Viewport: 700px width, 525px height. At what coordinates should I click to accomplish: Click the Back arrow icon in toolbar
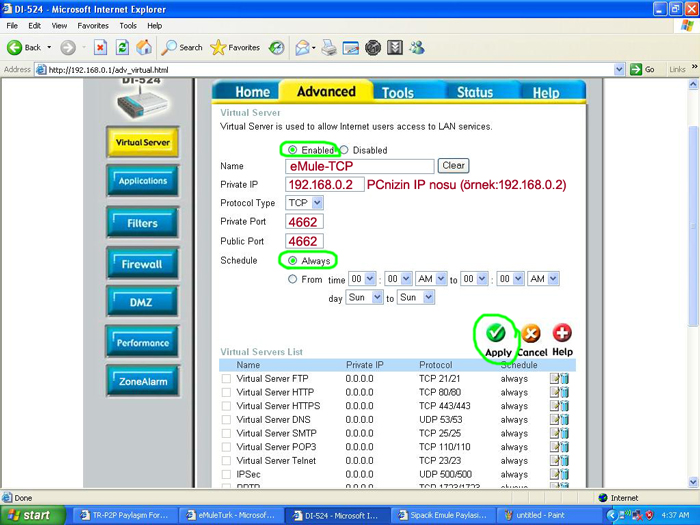click(14, 47)
